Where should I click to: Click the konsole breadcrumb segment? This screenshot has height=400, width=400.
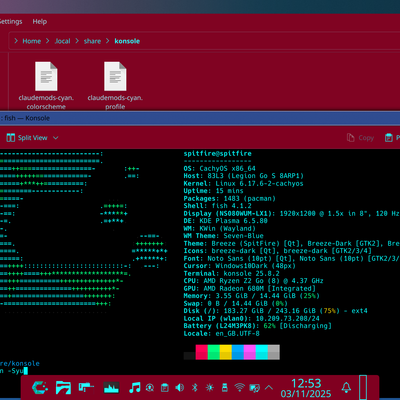[x=127, y=41]
